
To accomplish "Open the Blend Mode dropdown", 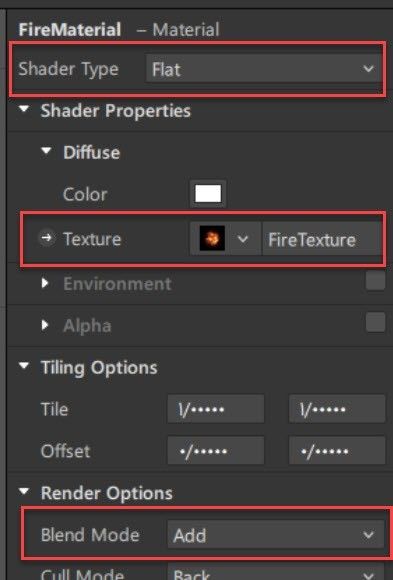I will coord(276,535).
